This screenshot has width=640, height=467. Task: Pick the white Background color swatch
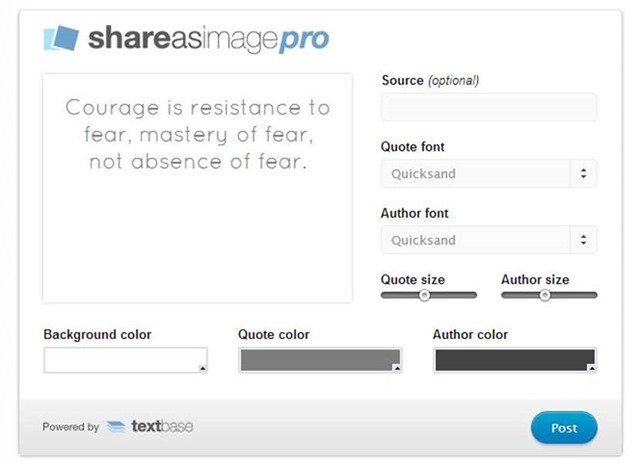point(125,360)
